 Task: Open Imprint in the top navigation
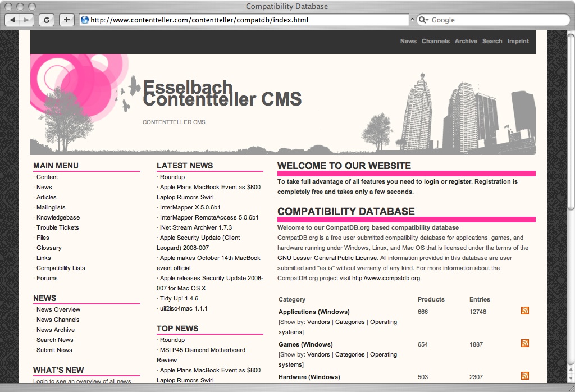coord(518,41)
